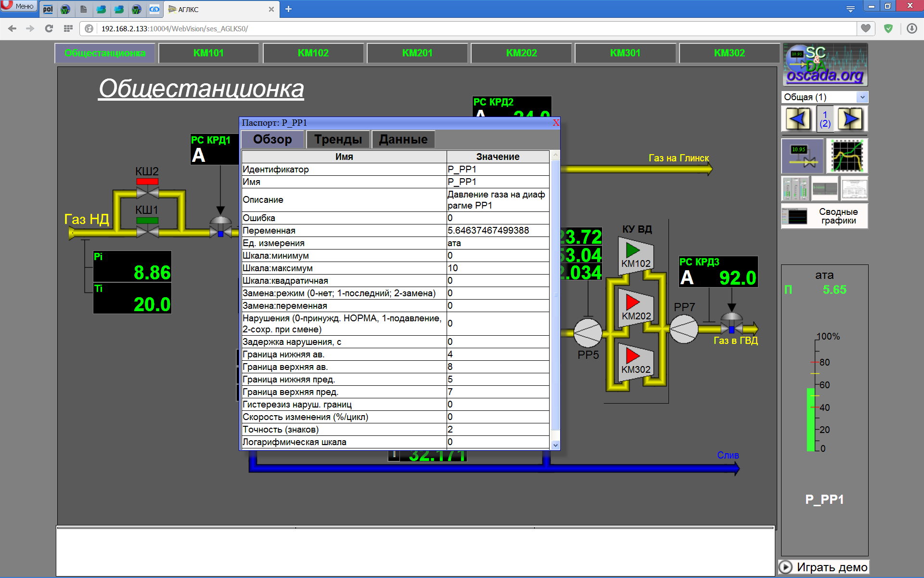
Task: Toggle valve КШ2 red indicator
Action: point(147,182)
